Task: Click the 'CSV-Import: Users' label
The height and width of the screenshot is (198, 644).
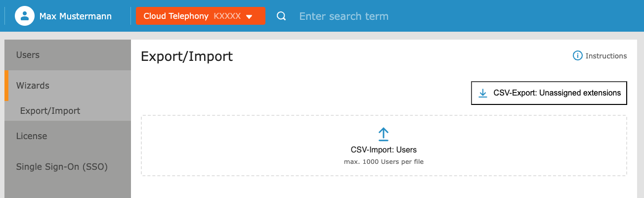Action: pos(384,149)
